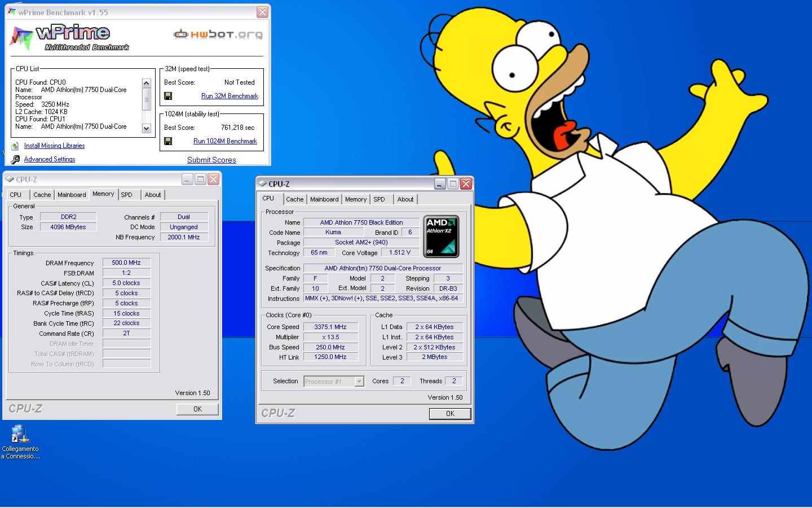Click the wPrime title bar app icon
Screen dimensions: 812x508
(11, 12)
